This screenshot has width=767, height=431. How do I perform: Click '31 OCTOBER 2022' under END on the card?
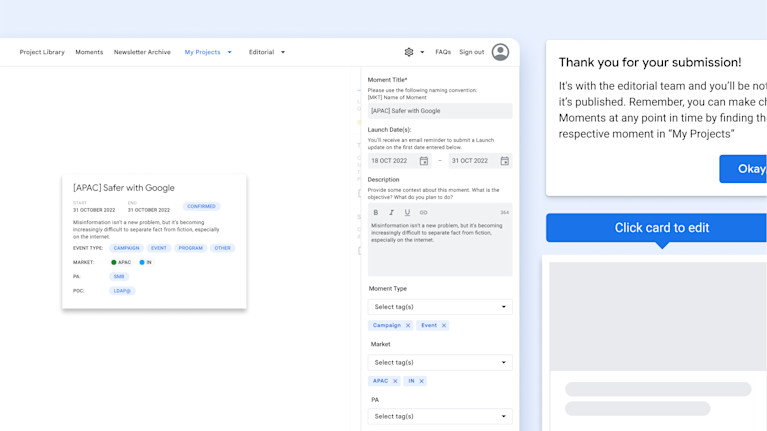tap(149, 210)
